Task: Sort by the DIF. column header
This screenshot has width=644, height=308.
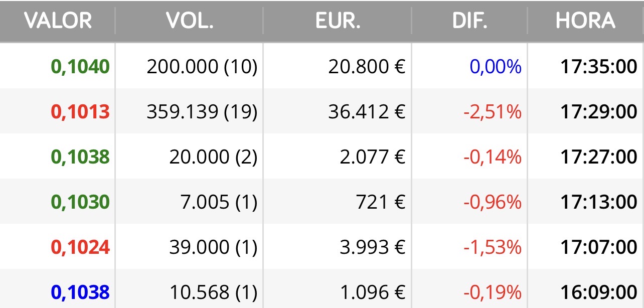Action: [469, 21]
